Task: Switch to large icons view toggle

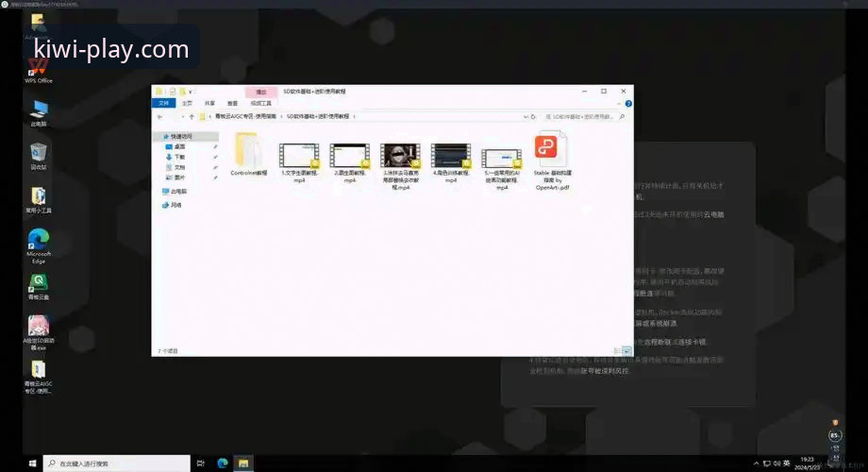Action: pyautogui.click(x=626, y=351)
